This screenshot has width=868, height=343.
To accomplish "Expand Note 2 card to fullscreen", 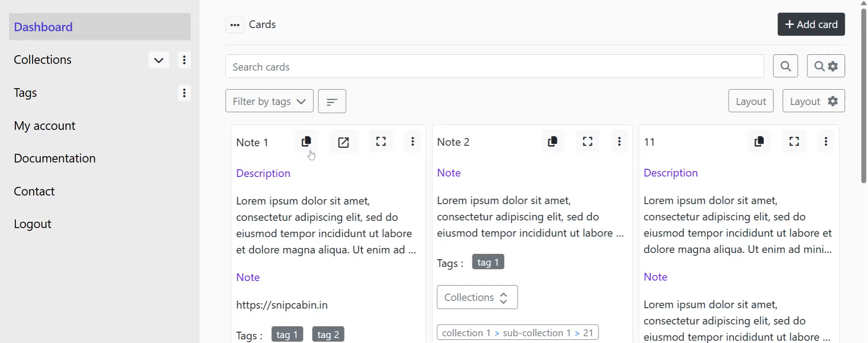I will [x=588, y=142].
